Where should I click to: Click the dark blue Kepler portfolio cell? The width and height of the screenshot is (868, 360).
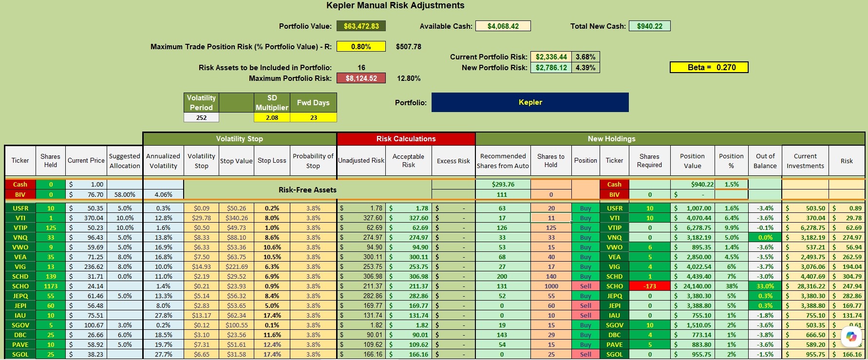point(530,102)
